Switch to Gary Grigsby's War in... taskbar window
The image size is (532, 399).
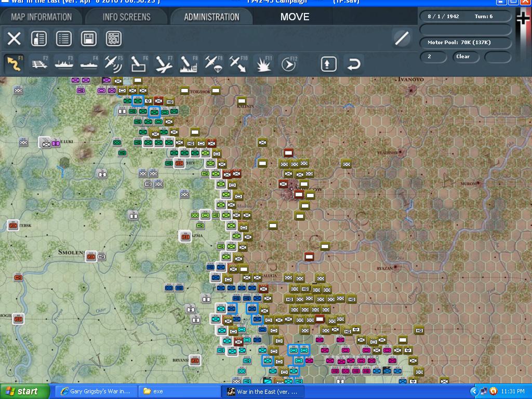point(96,392)
